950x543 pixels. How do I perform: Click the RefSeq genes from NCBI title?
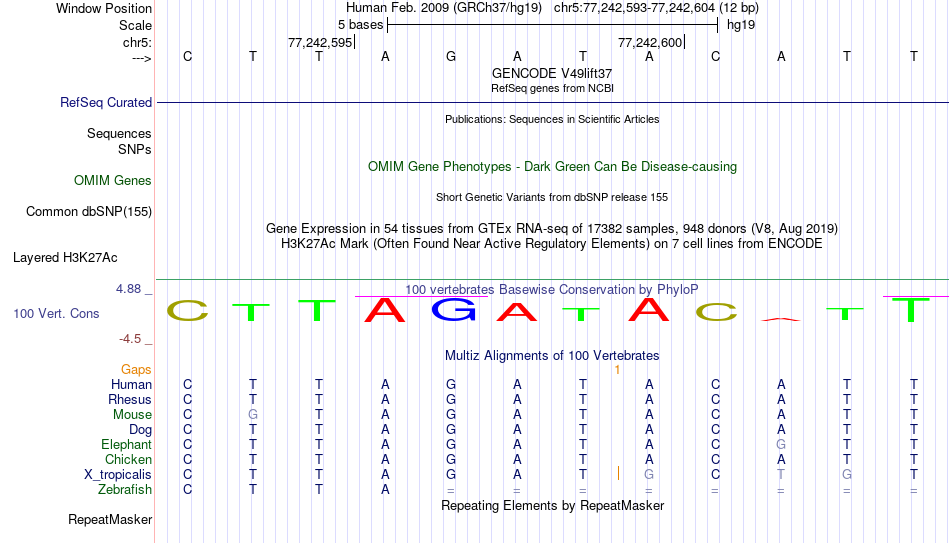(x=552, y=88)
